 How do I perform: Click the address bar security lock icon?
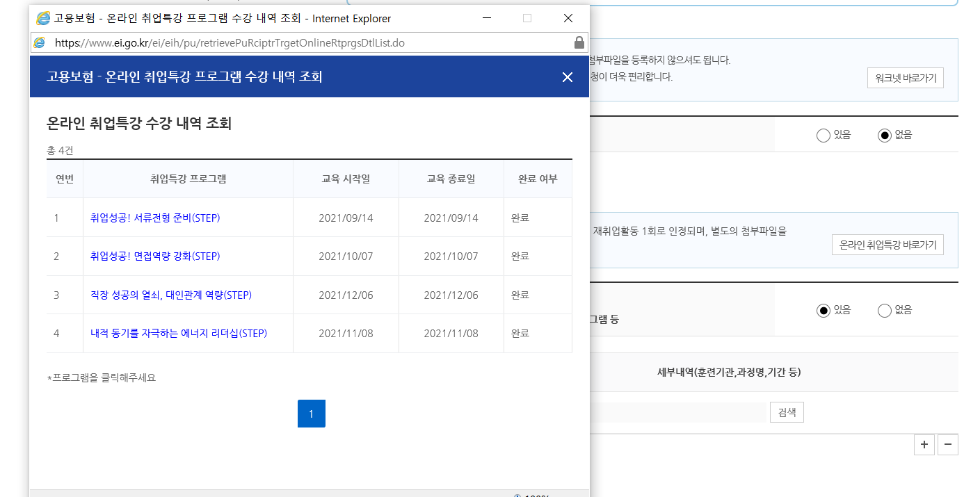tap(579, 42)
